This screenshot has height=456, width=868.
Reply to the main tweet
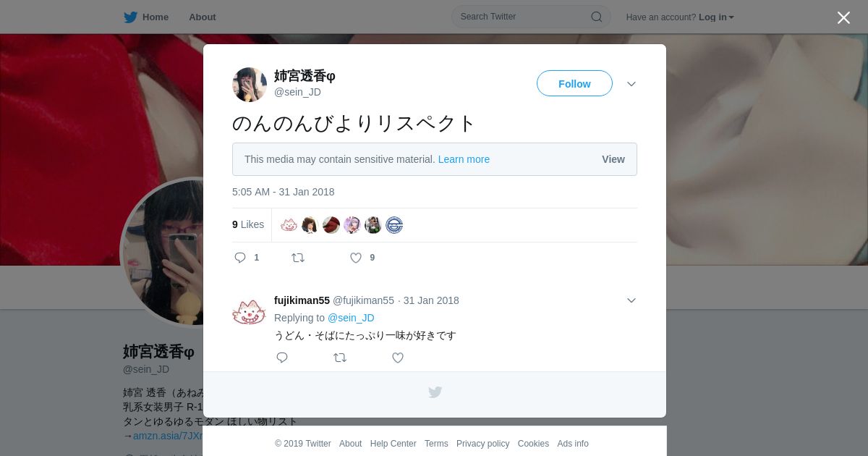[240, 258]
